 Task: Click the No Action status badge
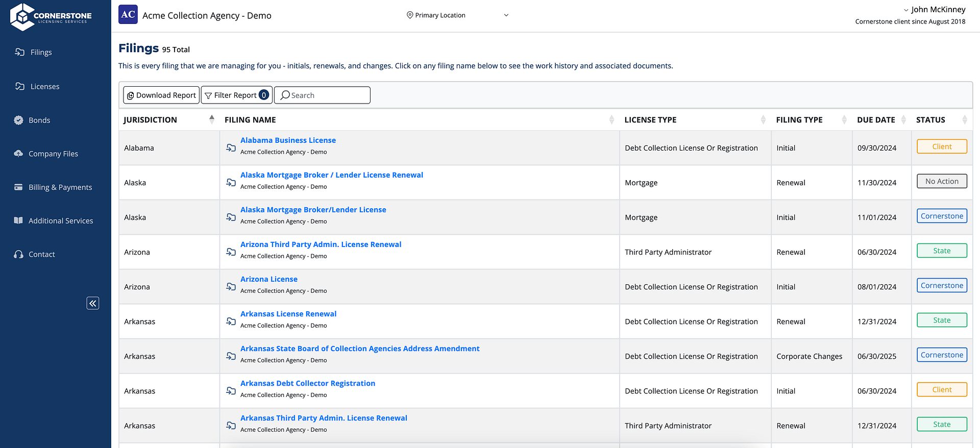click(x=942, y=181)
